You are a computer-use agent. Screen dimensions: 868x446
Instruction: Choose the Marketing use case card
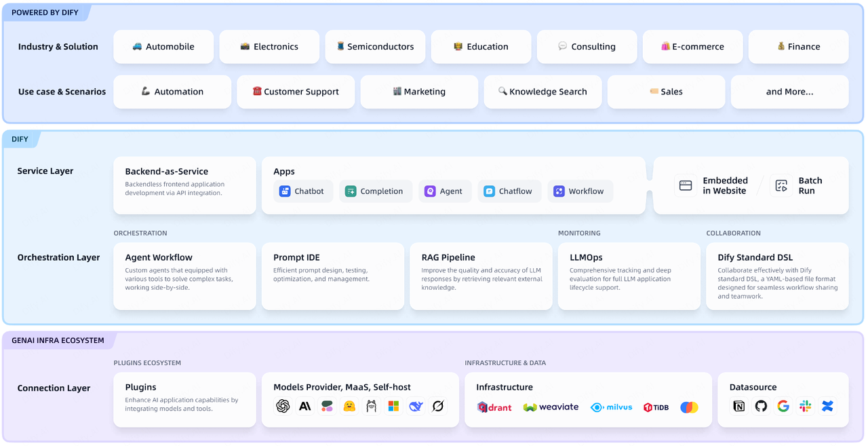pos(419,92)
